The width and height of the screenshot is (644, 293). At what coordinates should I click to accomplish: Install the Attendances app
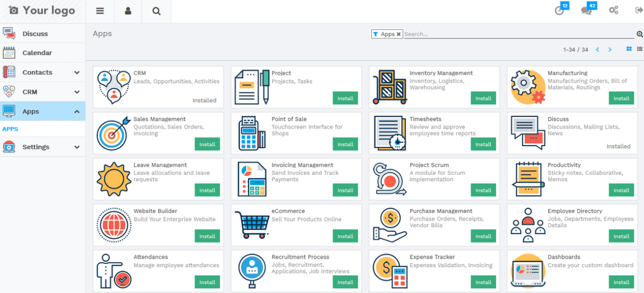tap(207, 282)
